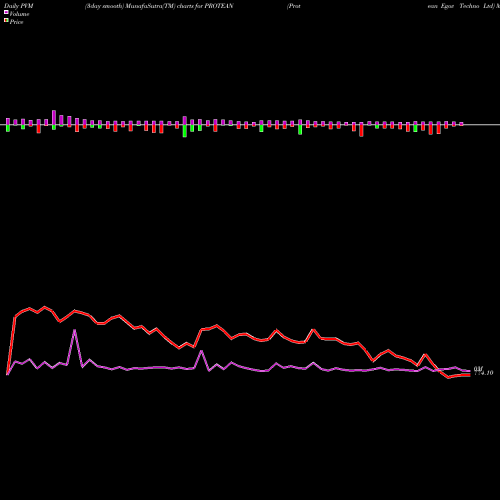Viewport: 500px width, 500px height.
Task: Click '(3day smooth) MunafaSutra(TM) charts for PROTEAN' heading
Action: (x=159, y=6)
